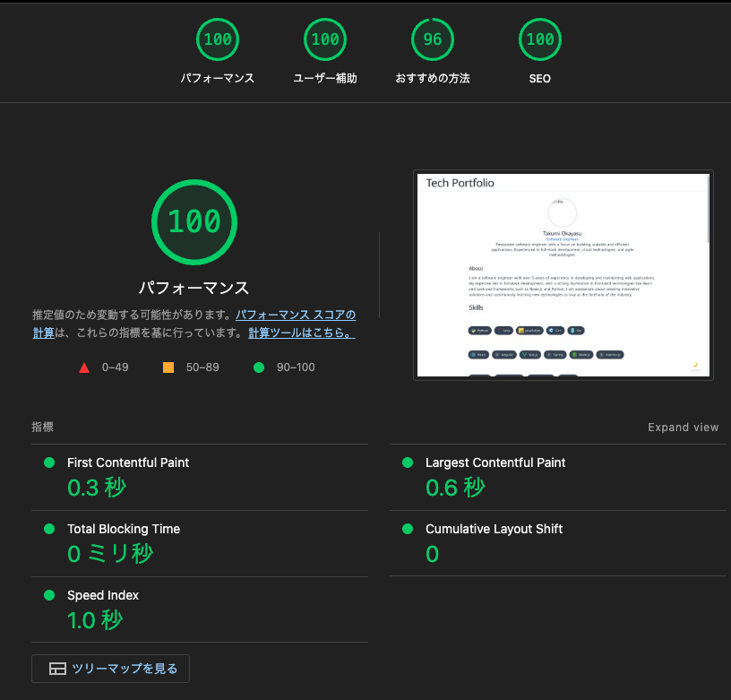Open the パフォーマンス スコアの計算 link

tap(295, 315)
